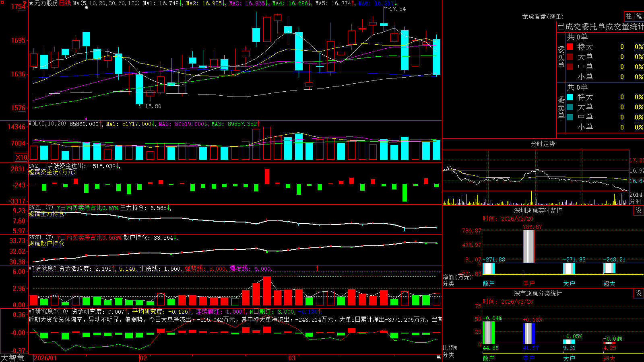
Task: Click the 超赢主力持仓 label
Action: click(46, 214)
